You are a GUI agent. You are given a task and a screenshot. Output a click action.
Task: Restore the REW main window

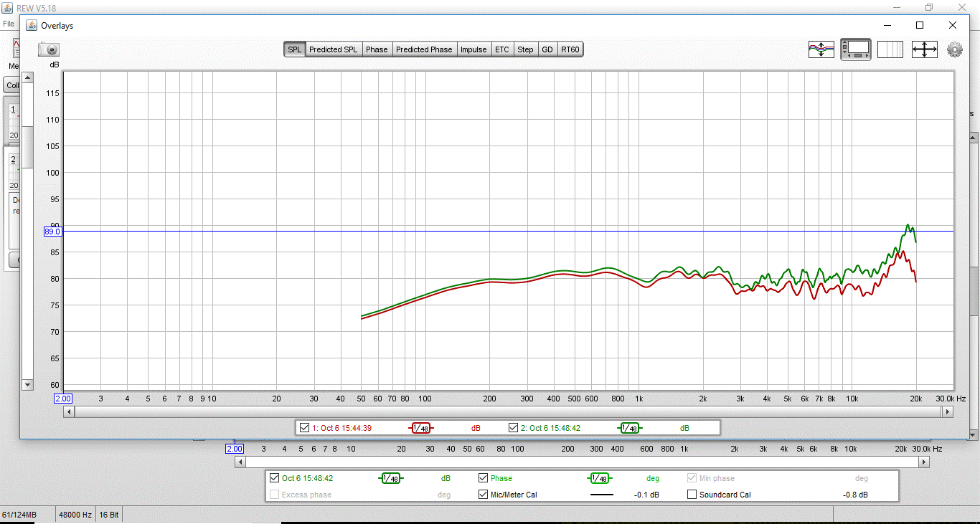pyautogui.click(x=929, y=7)
